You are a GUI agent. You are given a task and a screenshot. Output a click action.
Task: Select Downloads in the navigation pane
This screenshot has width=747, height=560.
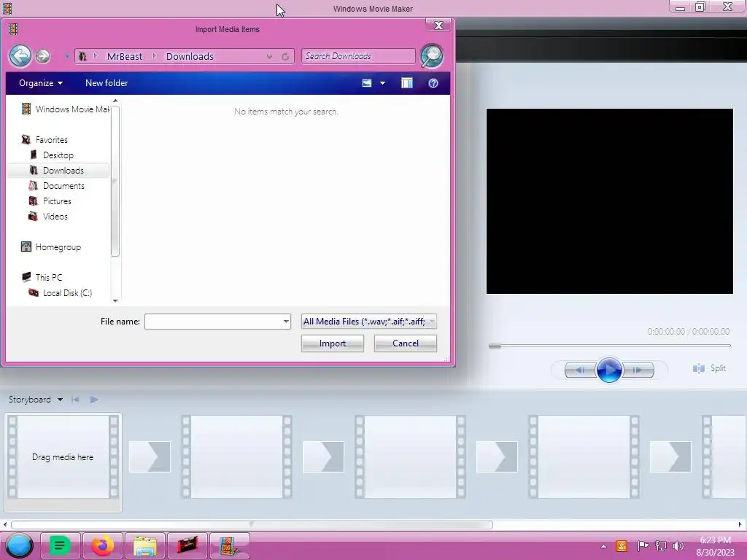[58, 170]
